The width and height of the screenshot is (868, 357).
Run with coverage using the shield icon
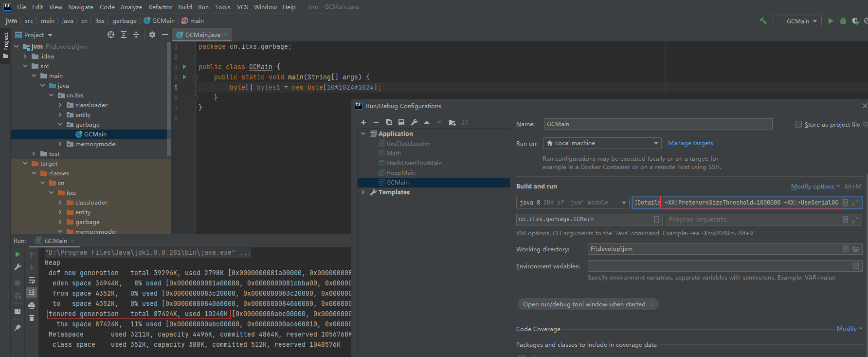click(855, 21)
